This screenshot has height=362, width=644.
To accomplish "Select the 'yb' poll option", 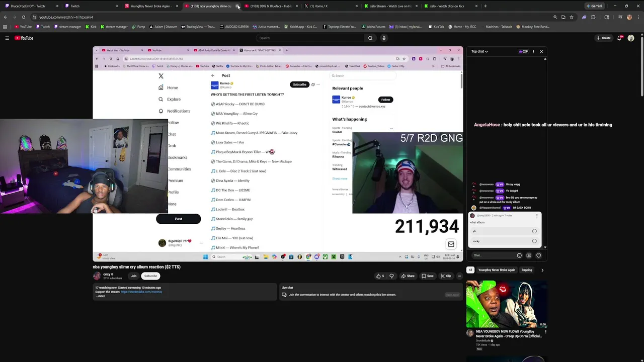I will 504,231.
